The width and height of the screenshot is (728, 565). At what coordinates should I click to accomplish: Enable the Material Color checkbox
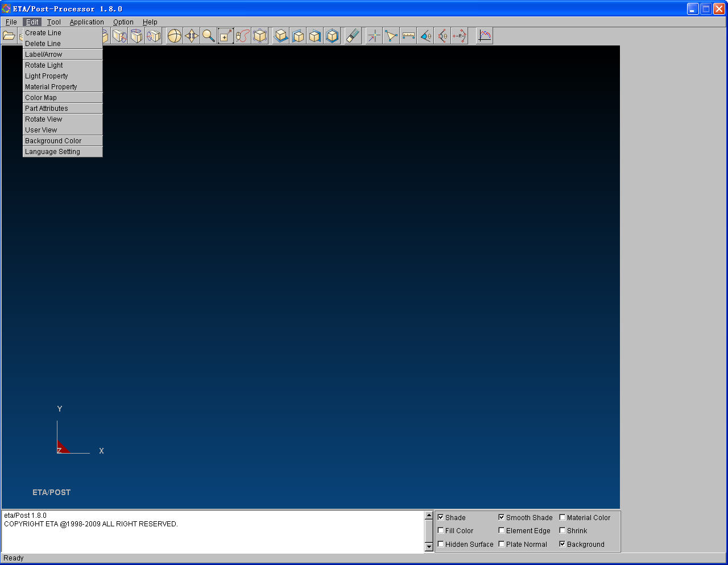[562, 517]
